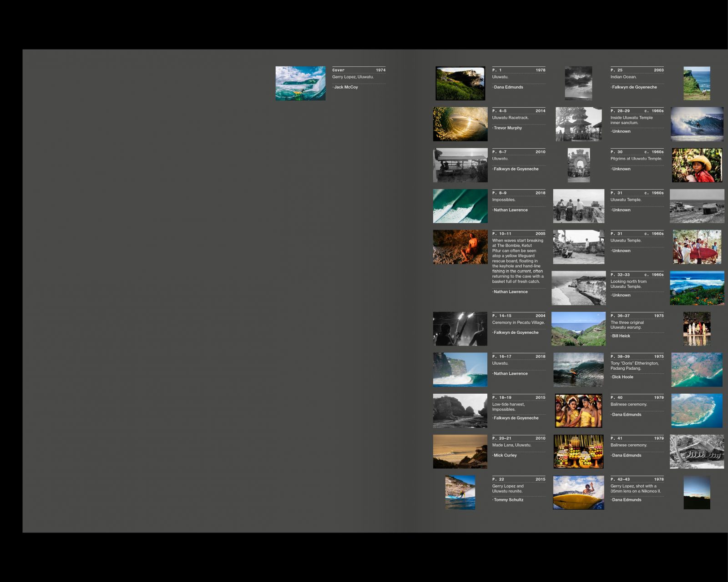
Task: Click the Jack McCoy photographer credit
Action: click(346, 87)
